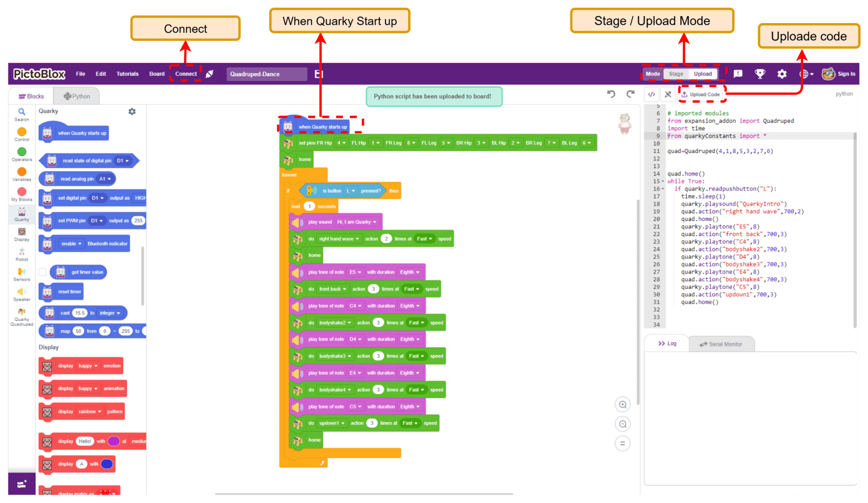Select the Sensors category icon

click(x=22, y=274)
